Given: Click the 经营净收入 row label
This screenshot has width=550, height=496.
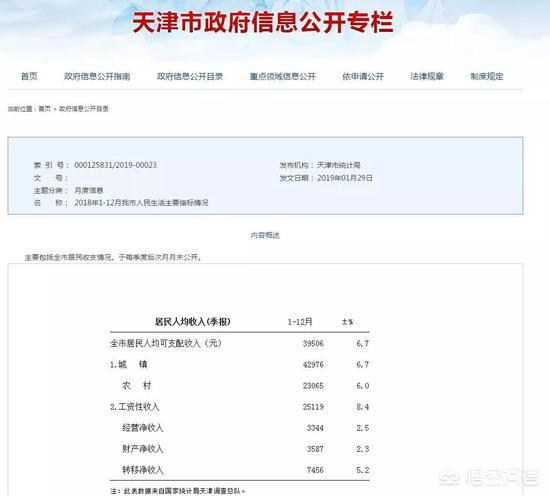Looking at the screenshot, I should tap(143, 428).
